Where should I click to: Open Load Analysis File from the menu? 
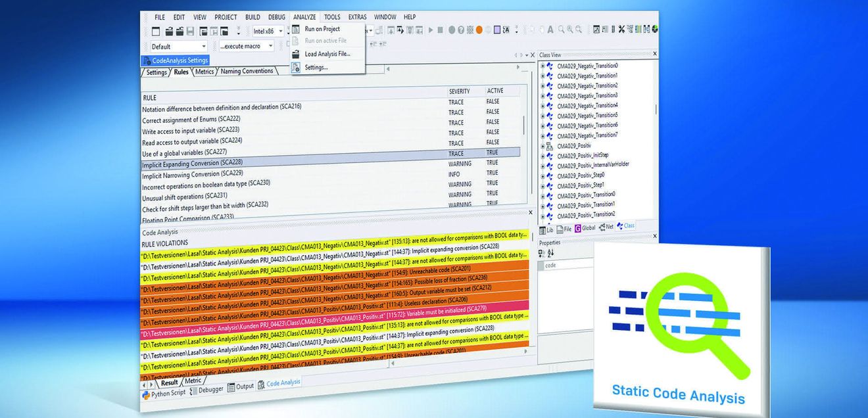327,54
